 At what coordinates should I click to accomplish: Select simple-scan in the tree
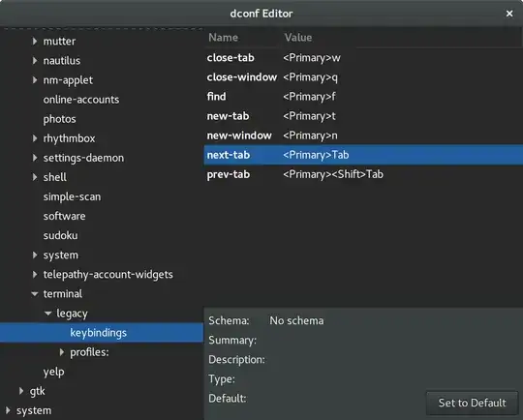click(x=72, y=196)
